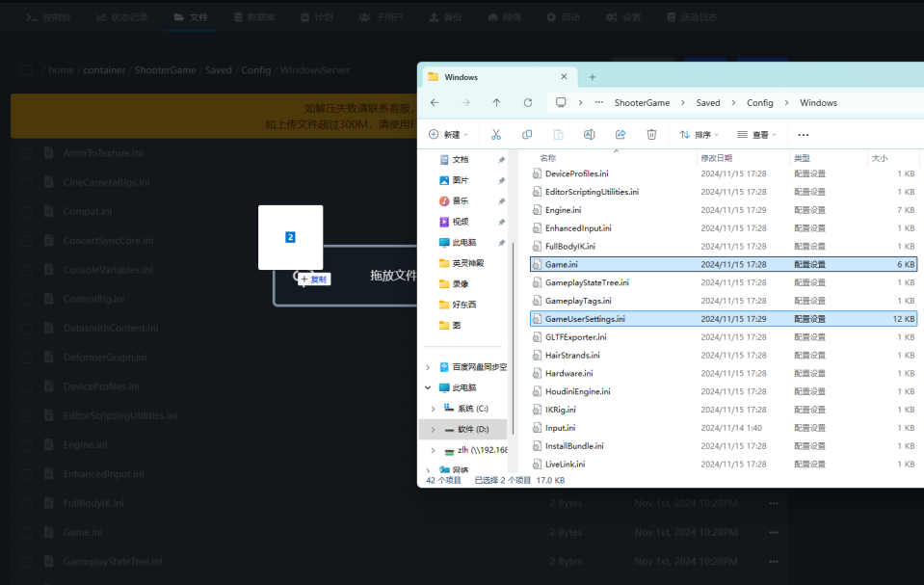Click the home link in web panel breadcrumb
This screenshot has width=924, height=585.
(61, 70)
